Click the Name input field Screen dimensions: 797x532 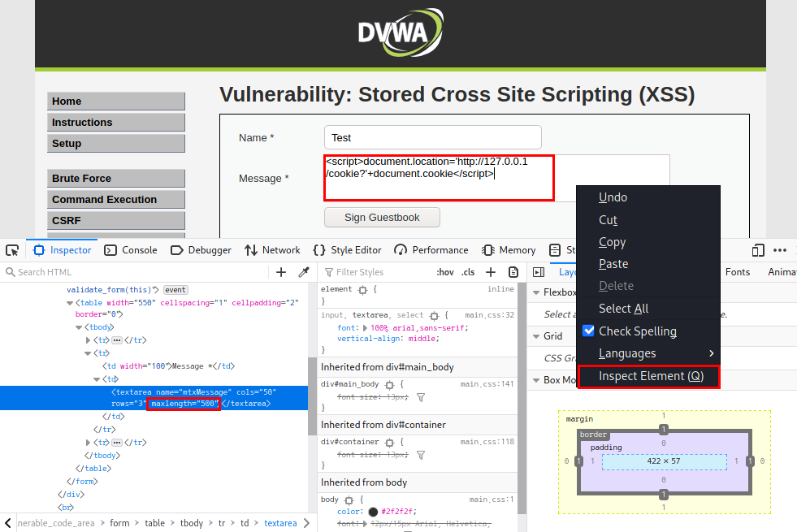(x=432, y=138)
